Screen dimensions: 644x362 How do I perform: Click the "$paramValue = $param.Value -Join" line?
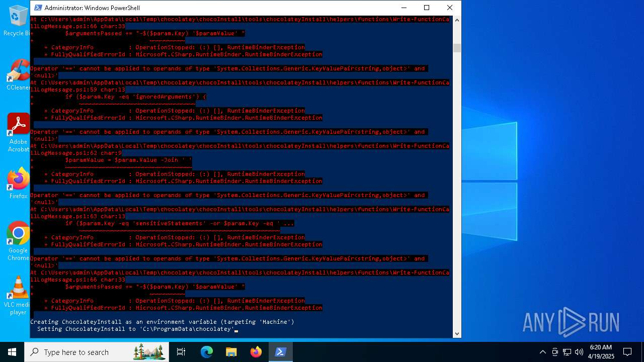coord(128,160)
